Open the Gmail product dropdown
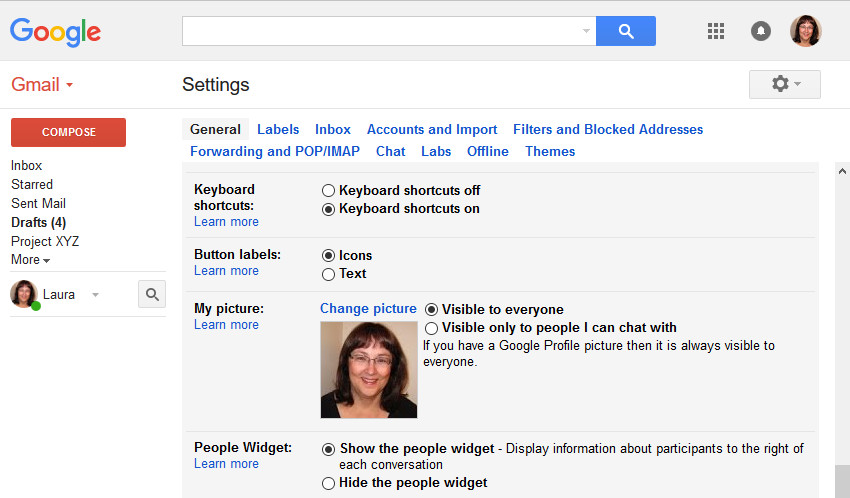The width and height of the screenshot is (850, 498). tap(42, 85)
